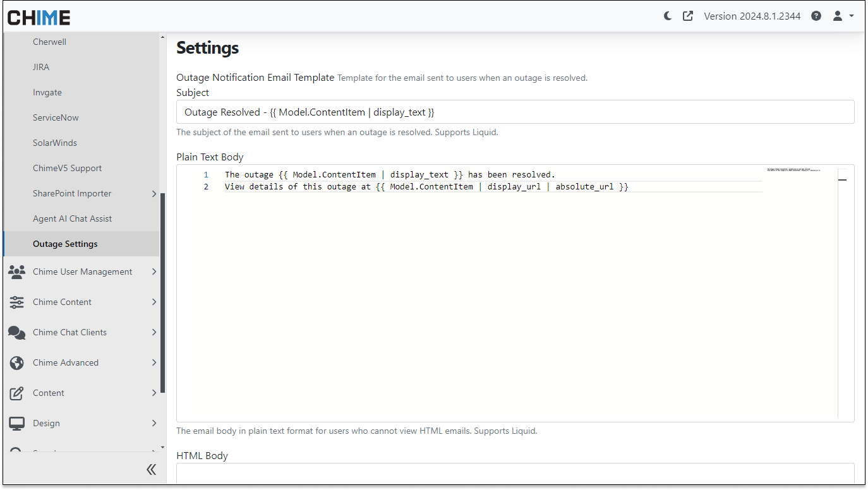
Task: Click the HTML Body editor field
Action: coord(515,474)
